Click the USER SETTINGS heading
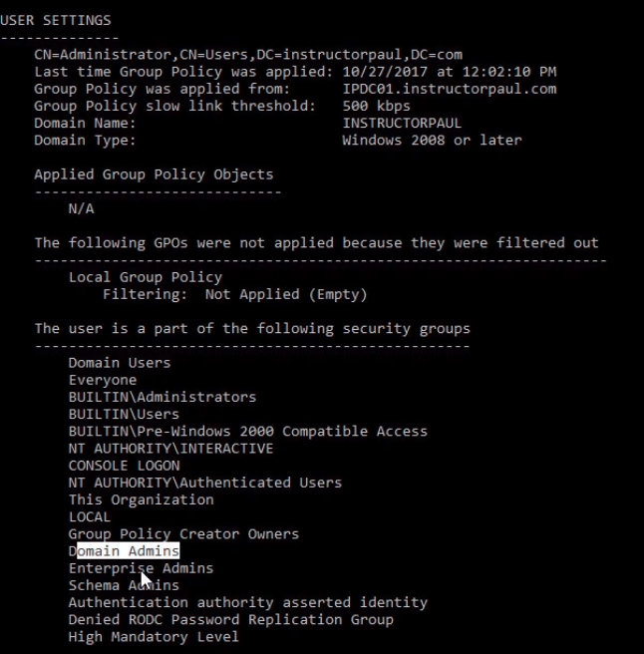The image size is (644, 654). tap(56, 20)
